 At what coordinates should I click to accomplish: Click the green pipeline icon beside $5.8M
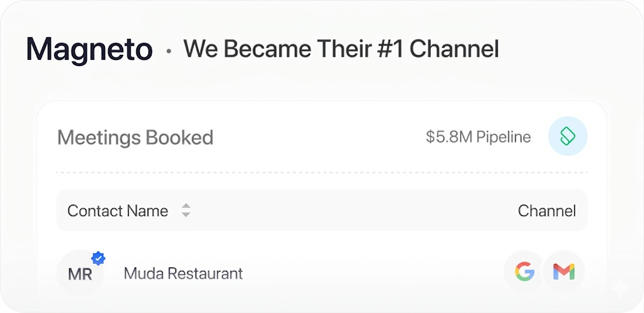click(567, 137)
